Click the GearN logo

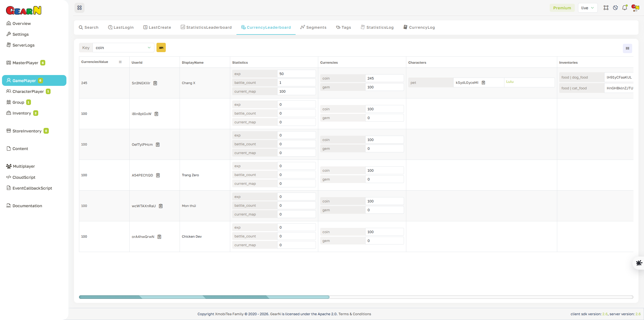tap(23, 10)
